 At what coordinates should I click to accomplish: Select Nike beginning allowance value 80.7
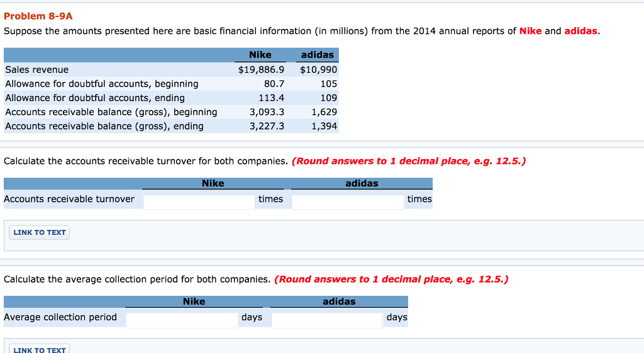(x=274, y=84)
